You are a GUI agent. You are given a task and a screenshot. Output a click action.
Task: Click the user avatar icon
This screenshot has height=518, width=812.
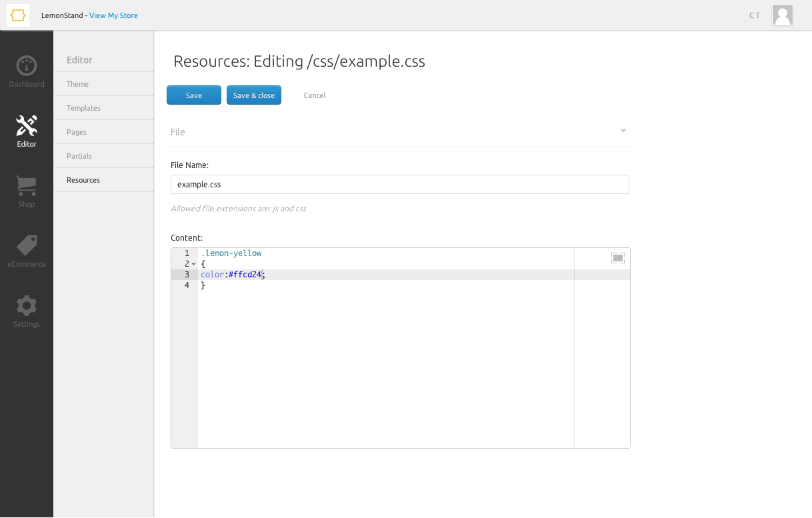pyautogui.click(x=782, y=15)
